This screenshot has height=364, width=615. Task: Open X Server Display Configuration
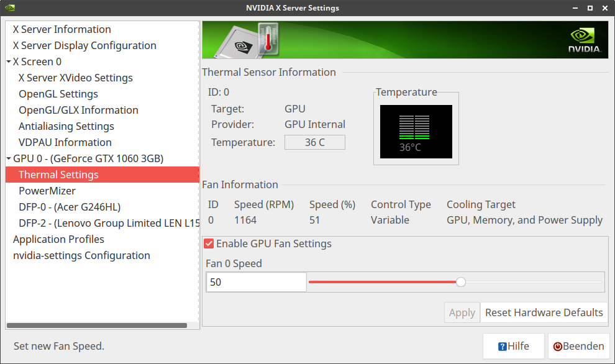pos(84,45)
